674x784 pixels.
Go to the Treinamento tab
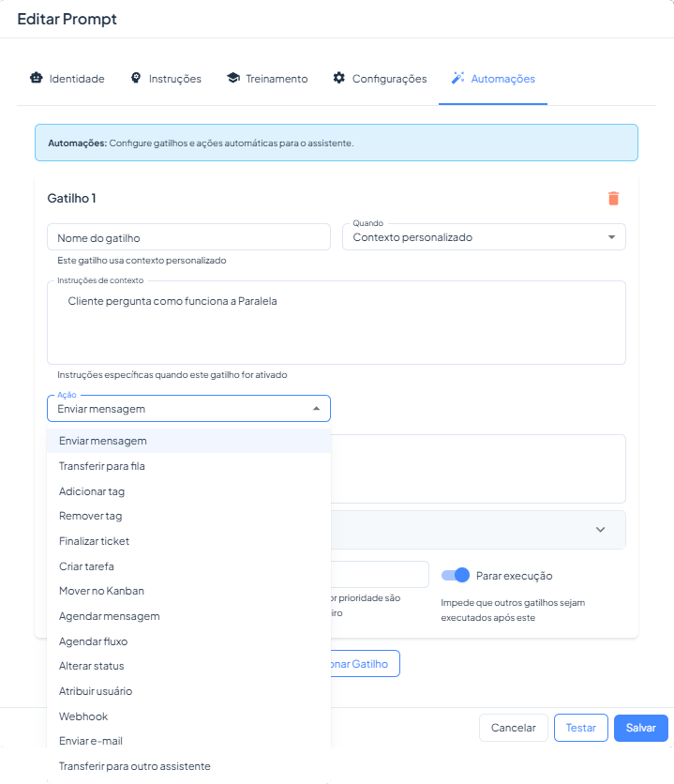(267, 79)
